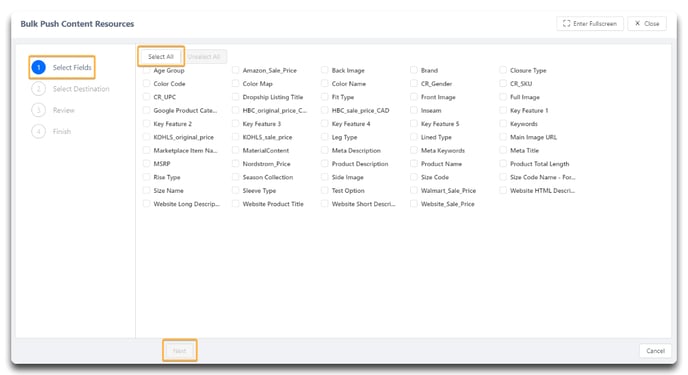Screen dimensions: 688x375
Task: Select the Meta Keywords checkbox
Action: [414, 150]
